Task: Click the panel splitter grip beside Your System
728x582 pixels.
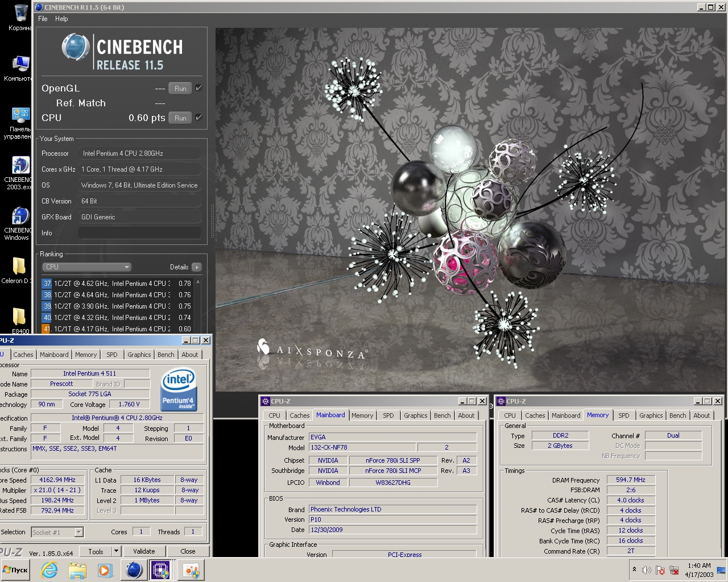Action: [213, 222]
